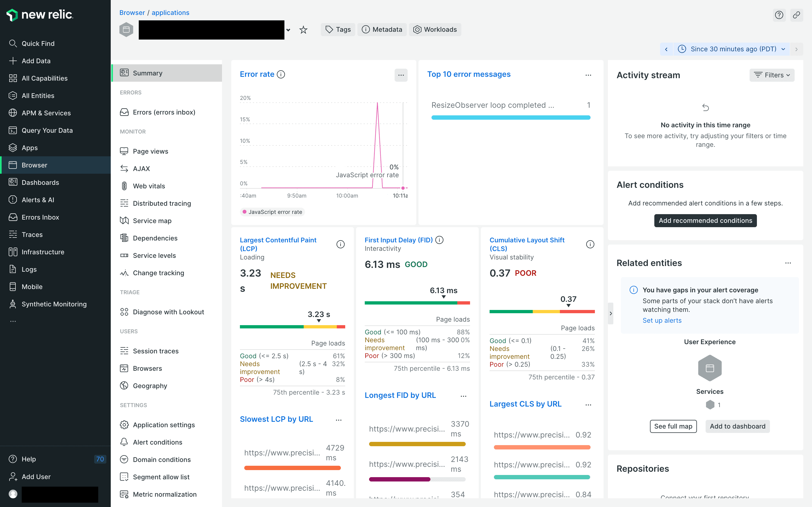
Task: Open Service map
Action: [x=146, y=221]
